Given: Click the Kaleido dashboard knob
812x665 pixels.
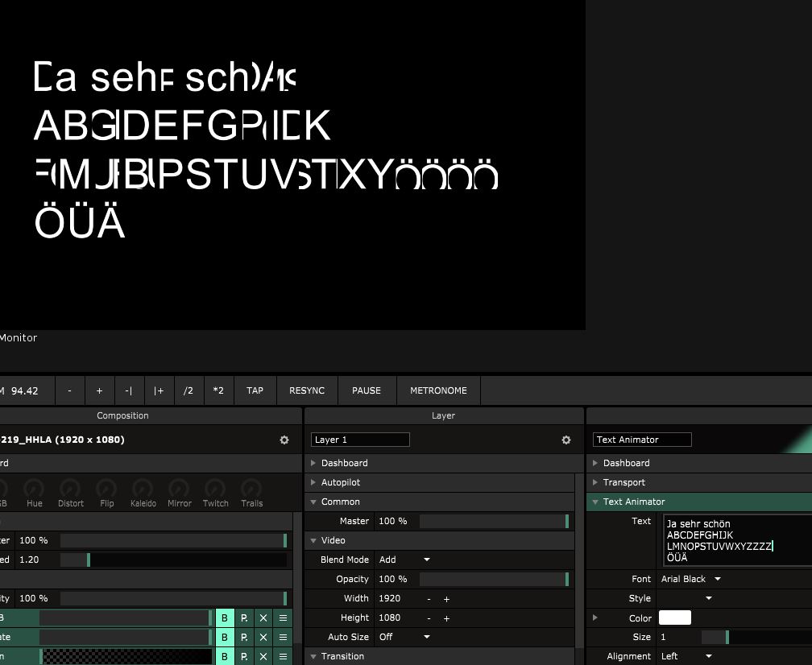Looking at the screenshot, I should 143,489.
